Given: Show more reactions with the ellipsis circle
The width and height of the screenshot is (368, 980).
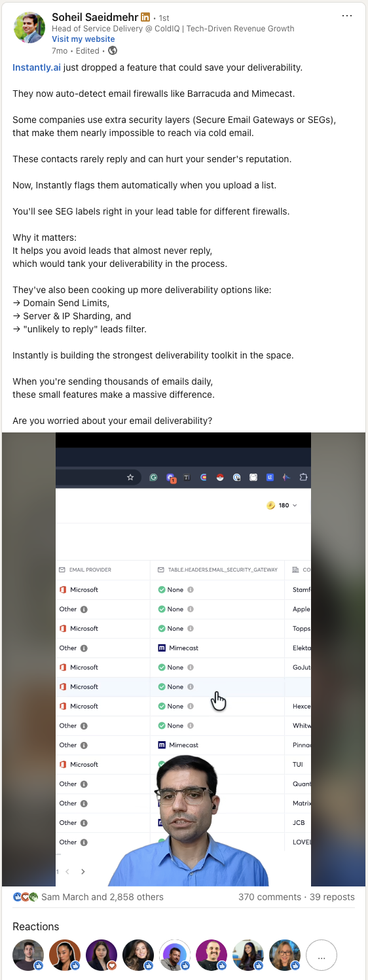Looking at the screenshot, I should pyautogui.click(x=322, y=956).
